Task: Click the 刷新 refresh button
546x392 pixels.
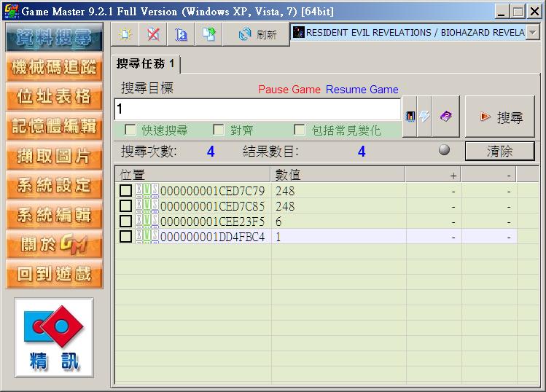Action: pyautogui.click(x=258, y=34)
